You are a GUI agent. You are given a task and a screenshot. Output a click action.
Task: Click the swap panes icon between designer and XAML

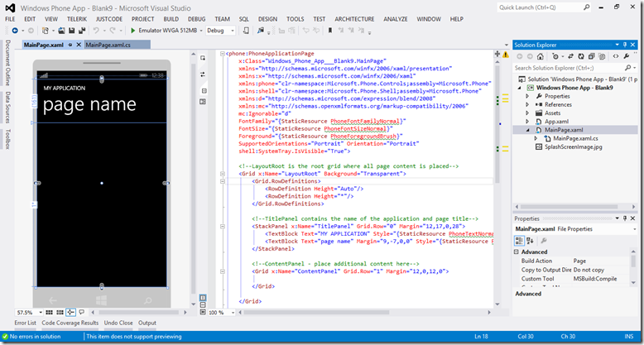(x=203, y=74)
